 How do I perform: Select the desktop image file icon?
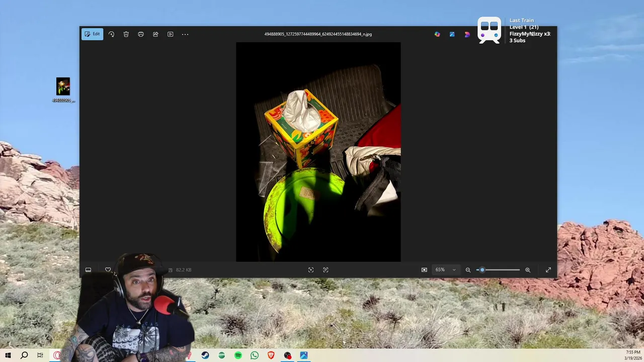pos(63,90)
